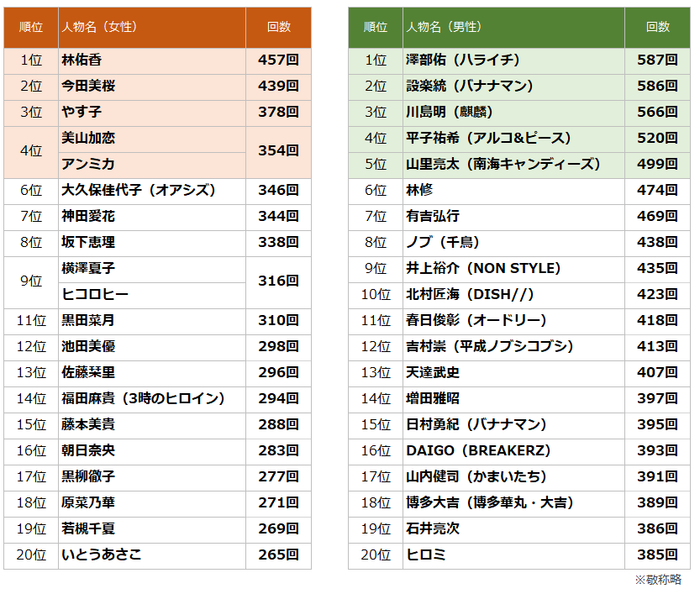Screen dimensions: 700x594
Task: Click on やす子 in the female ranking
Action: tap(82, 112)
